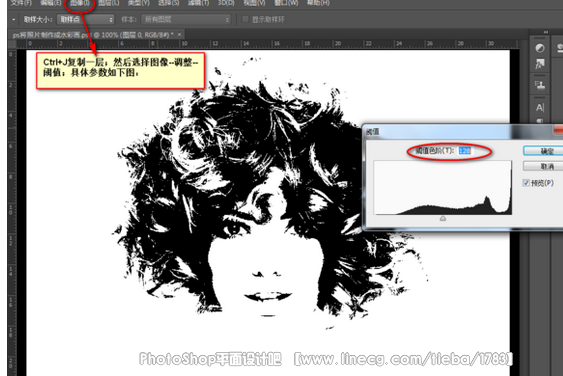The height and width of the screenshot is (376, 563).
Task: Open the Adjustments panel icon
Action: [540, 48]
